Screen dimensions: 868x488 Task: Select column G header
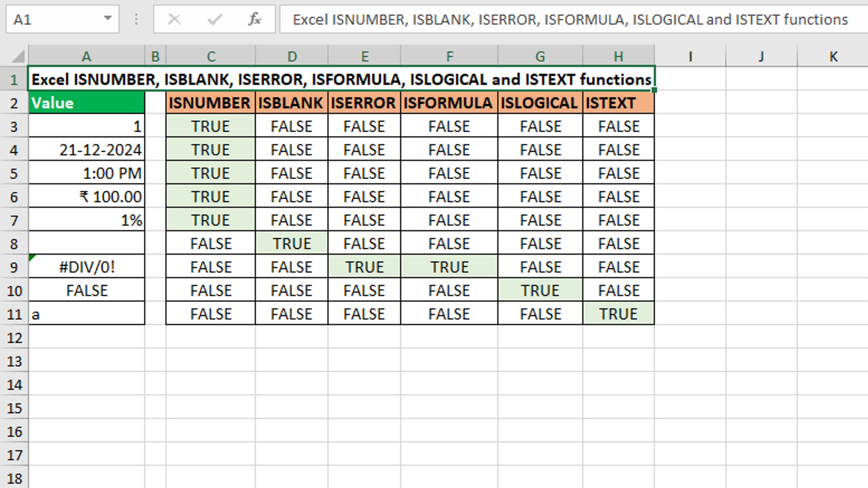coord(540,56)
